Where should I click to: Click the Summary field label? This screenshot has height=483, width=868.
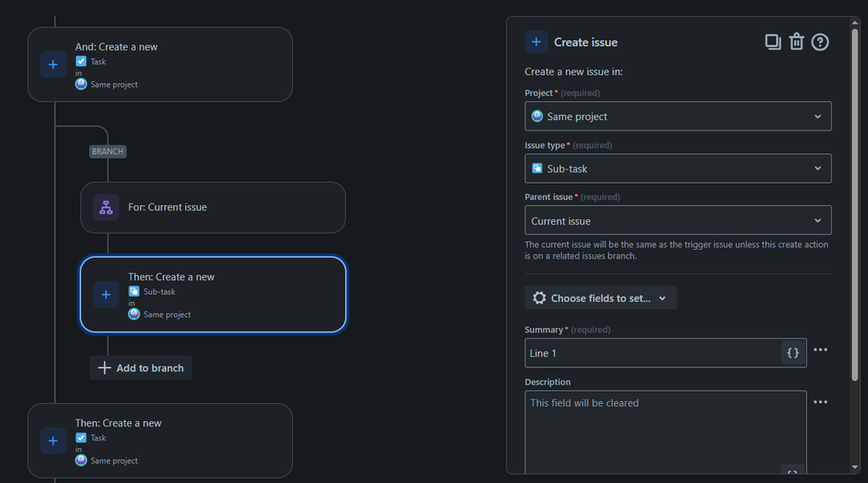click(x=544, y=330)
